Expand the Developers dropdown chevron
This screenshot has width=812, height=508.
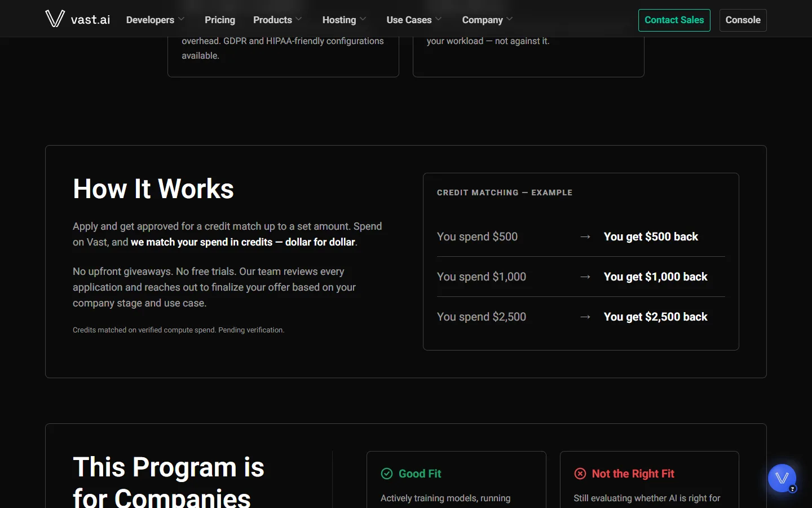tap(182, 19)
